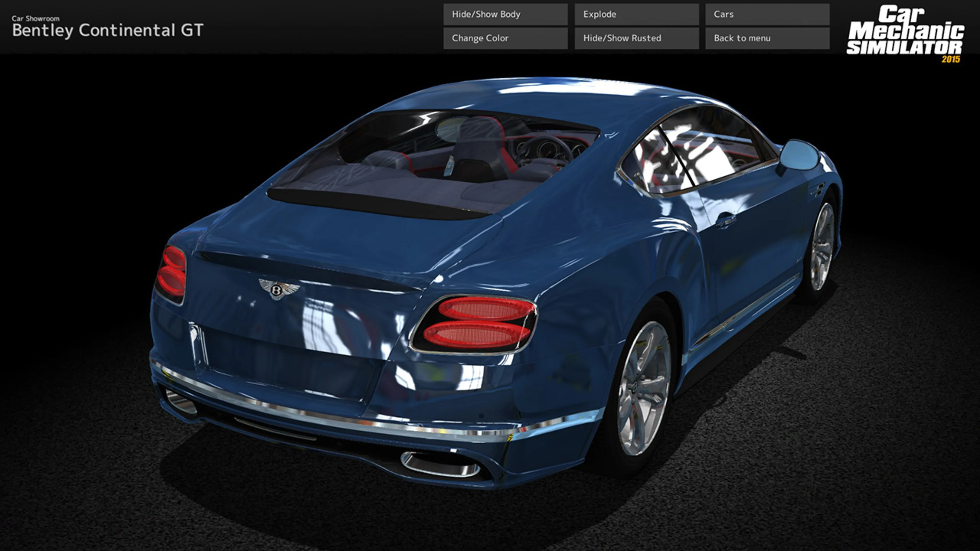Image resolution: width=980 pixels, height=551 pixels.
Task: Open the Change Color option
Action: [505, 38]
